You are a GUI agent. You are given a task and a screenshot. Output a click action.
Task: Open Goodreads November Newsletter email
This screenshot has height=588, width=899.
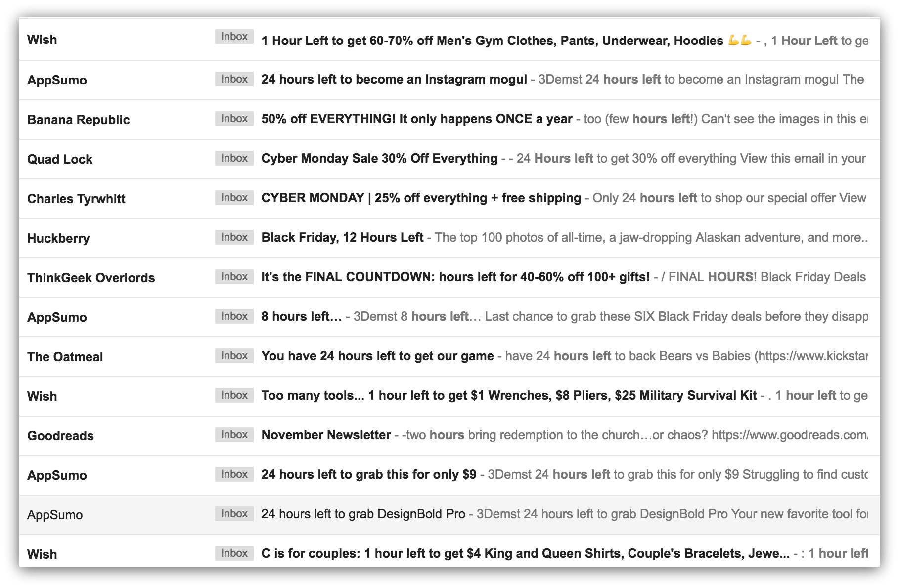449,436
